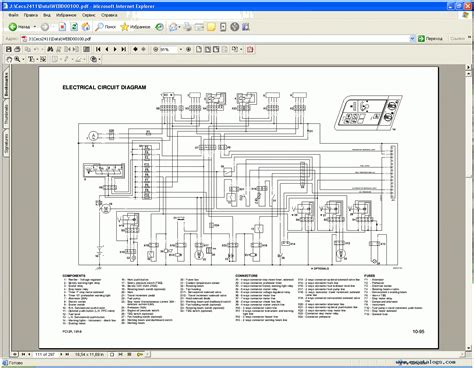This screenshot has width=474, height=368.
Task: Expand the Zoom tool options arrow
Action: coord(23,59)
